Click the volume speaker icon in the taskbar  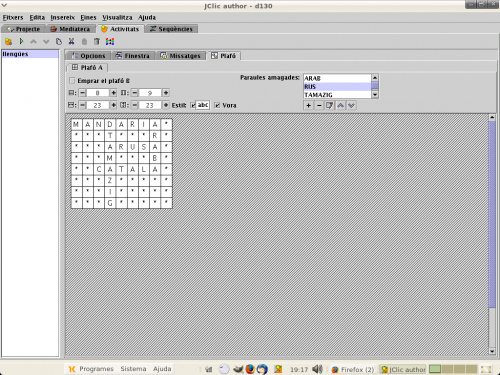click(x=317, y=369)
